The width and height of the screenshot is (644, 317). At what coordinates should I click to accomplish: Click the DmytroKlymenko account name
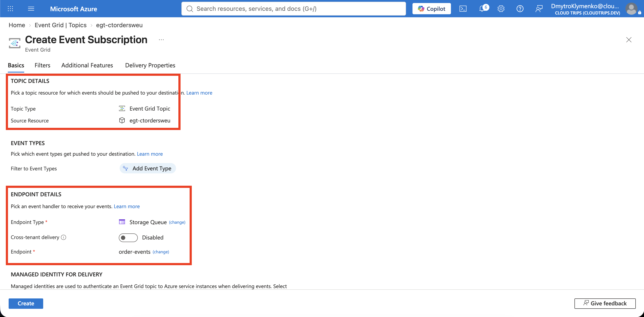[x=585, y=6]
